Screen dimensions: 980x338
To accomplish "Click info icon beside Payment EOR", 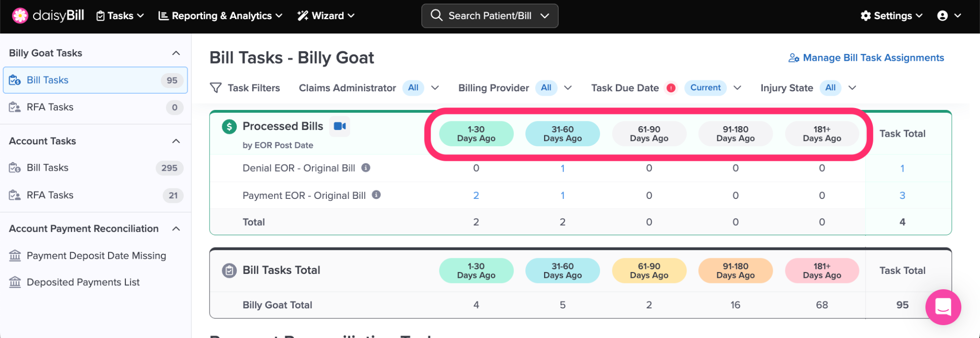I will point(376,195).
